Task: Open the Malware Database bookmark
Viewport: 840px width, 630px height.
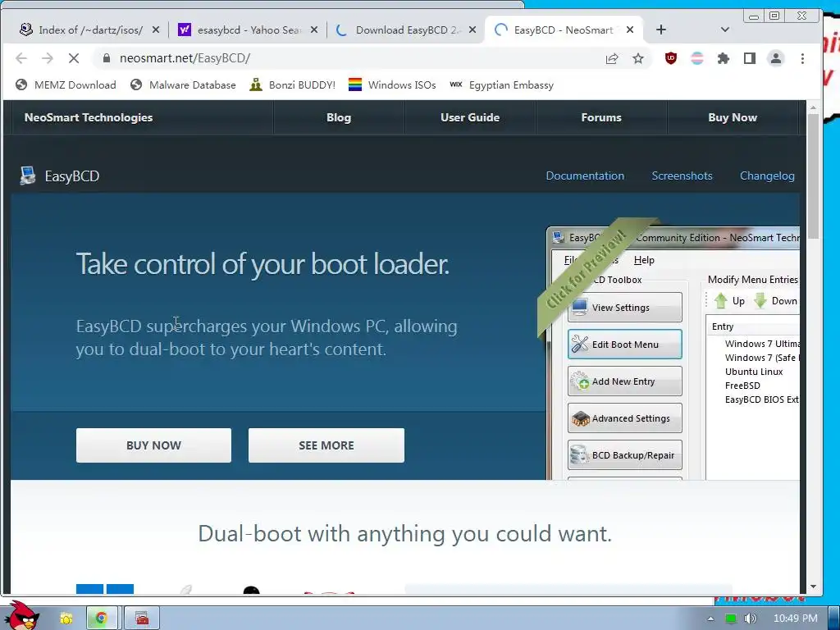Action: coord(183,84)
